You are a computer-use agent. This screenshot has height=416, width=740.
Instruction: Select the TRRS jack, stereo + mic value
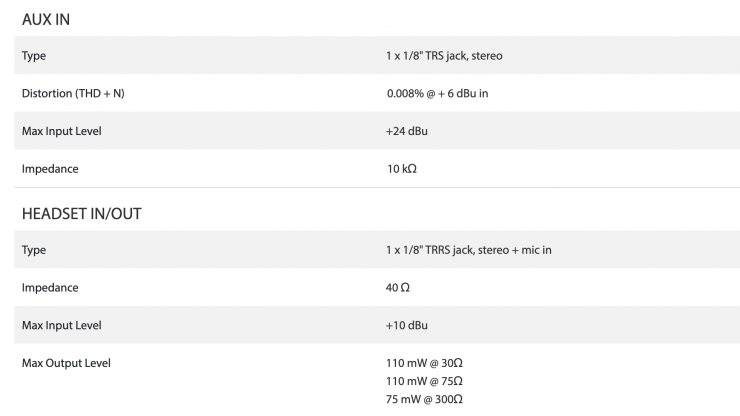coord(468,250)
